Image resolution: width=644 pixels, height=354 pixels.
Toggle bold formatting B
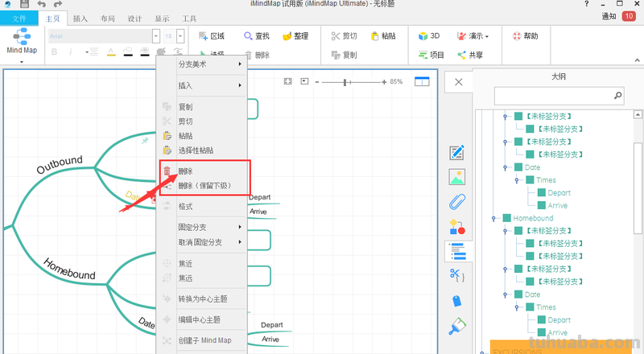coord(54,51)
